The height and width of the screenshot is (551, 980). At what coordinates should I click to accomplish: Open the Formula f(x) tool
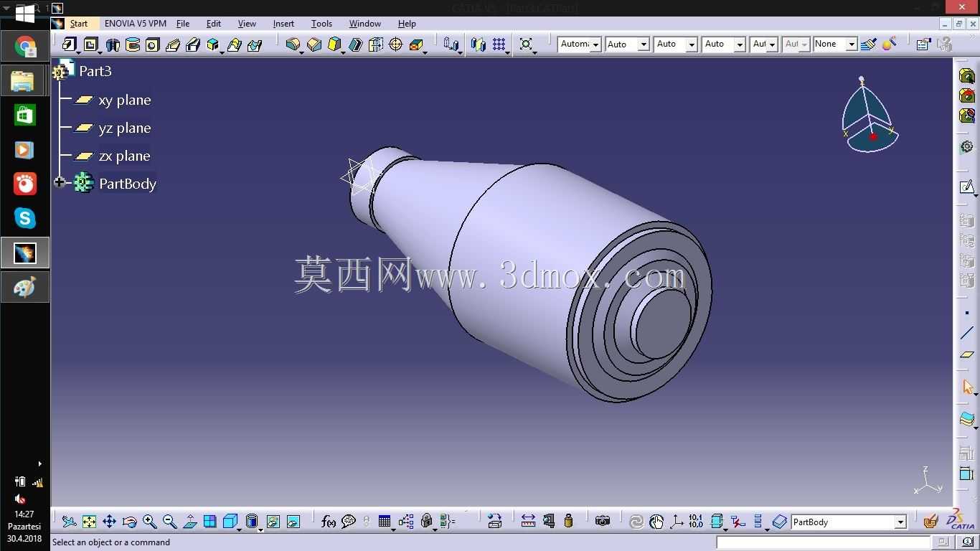click(328, 522)
